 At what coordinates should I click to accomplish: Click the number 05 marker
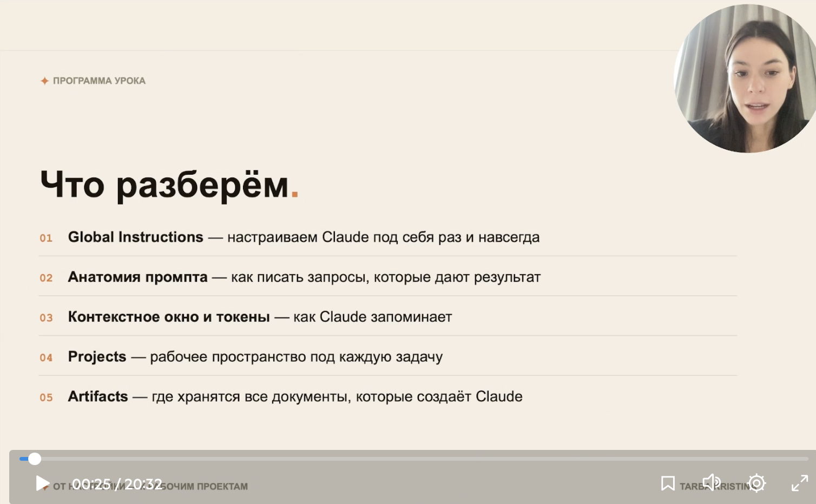pyautogui.click(x=46, y=397)
